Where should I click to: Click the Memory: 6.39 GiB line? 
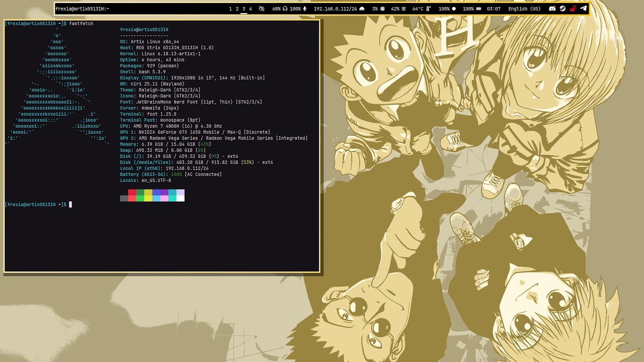click(166, 144)
